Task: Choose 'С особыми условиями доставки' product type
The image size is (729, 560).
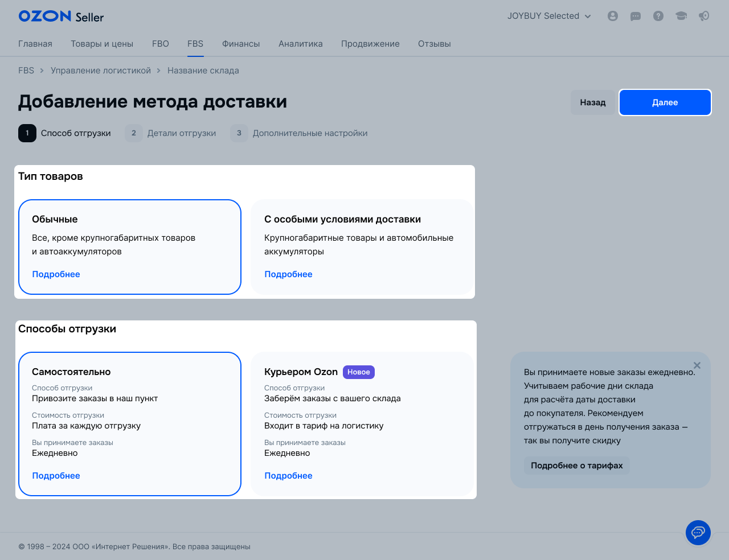Action: [x=362, y=246]
